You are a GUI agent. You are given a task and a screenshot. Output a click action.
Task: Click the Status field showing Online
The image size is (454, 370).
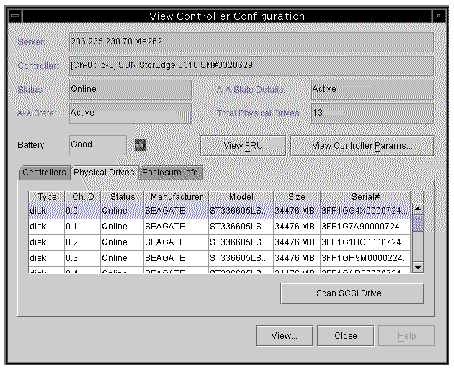[130, 89]
